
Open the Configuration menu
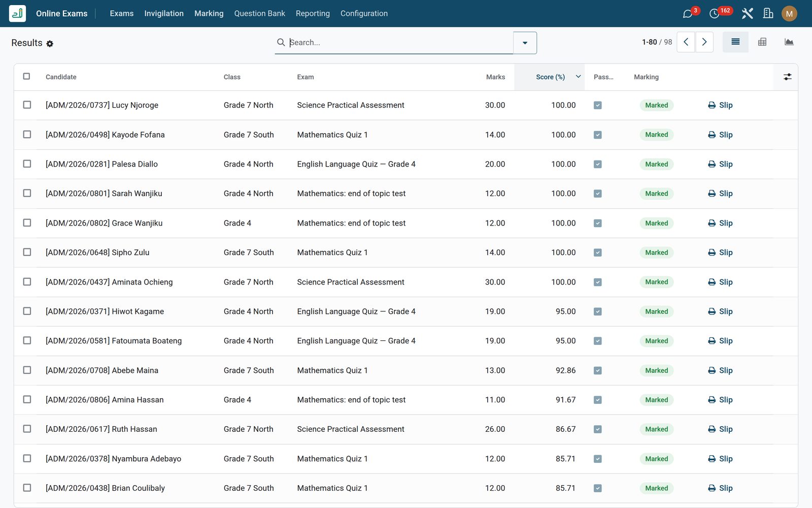pos(364,14)
